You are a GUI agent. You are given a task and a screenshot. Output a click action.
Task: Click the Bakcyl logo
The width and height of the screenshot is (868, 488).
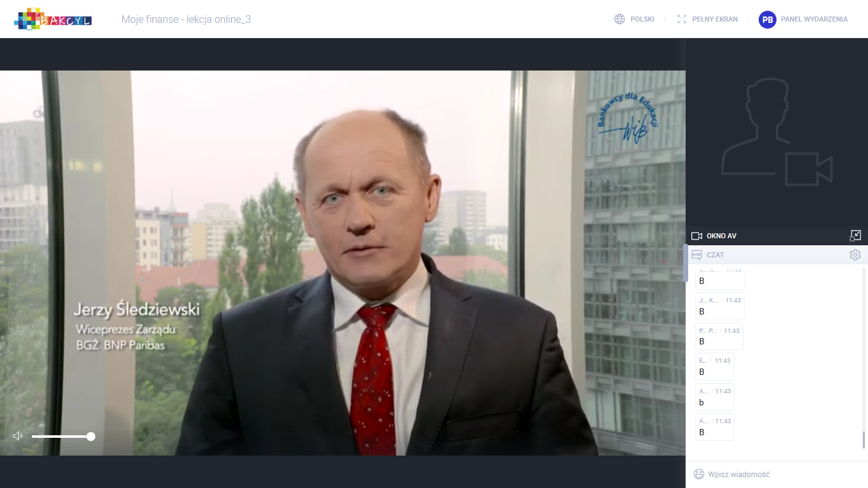pyautogui.click(x=53, y=19)
